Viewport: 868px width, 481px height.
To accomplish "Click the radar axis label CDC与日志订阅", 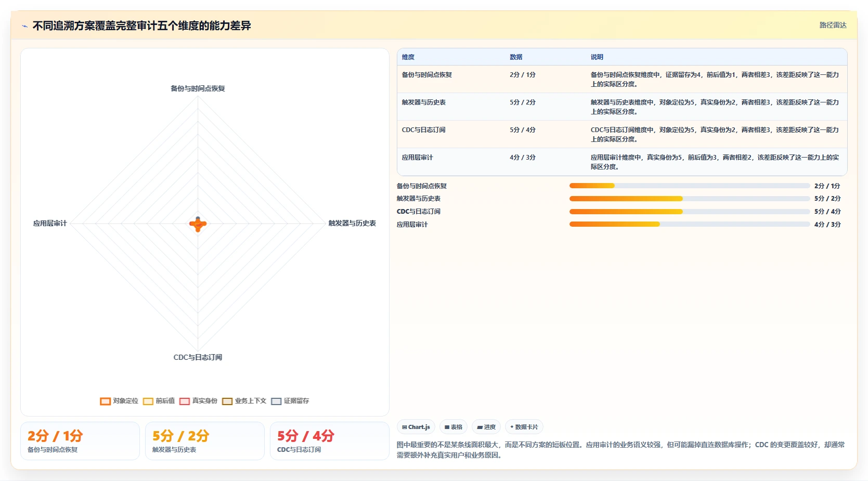I will click(x=198, y=357).
